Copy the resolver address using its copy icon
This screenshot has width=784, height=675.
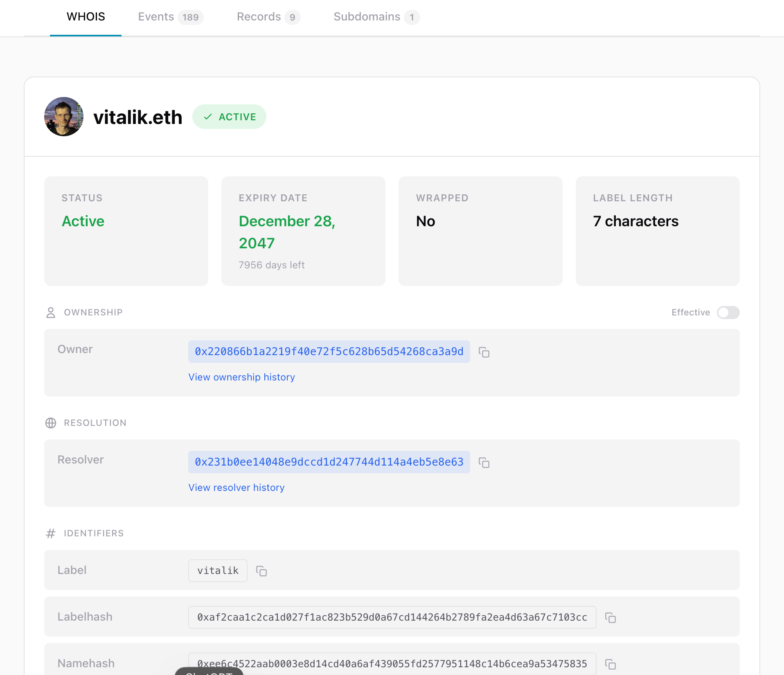(484, 463)
